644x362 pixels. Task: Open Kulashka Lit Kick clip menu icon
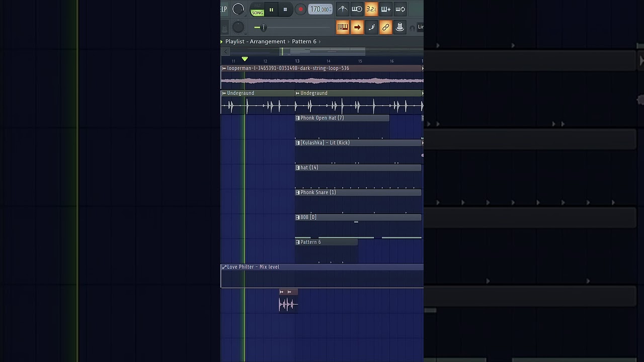coord(297,143)
